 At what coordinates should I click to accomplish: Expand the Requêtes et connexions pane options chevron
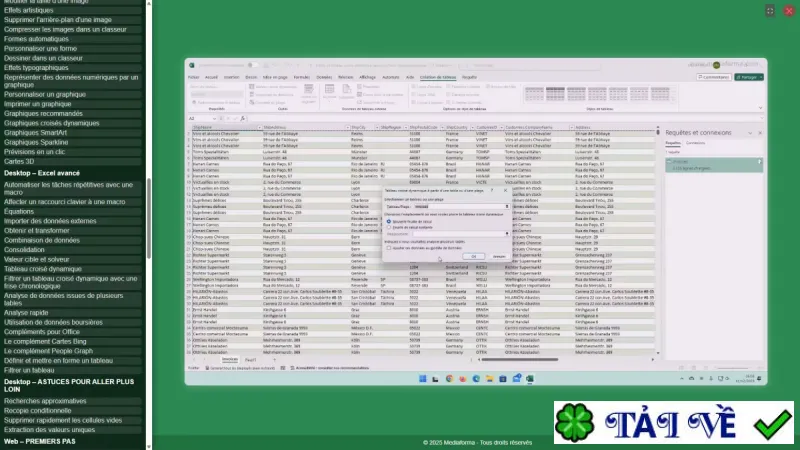click(750, 133)
